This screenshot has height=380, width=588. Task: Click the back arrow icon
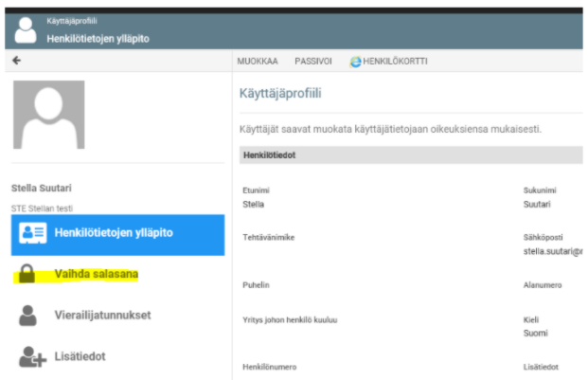[x=16, y=61]
